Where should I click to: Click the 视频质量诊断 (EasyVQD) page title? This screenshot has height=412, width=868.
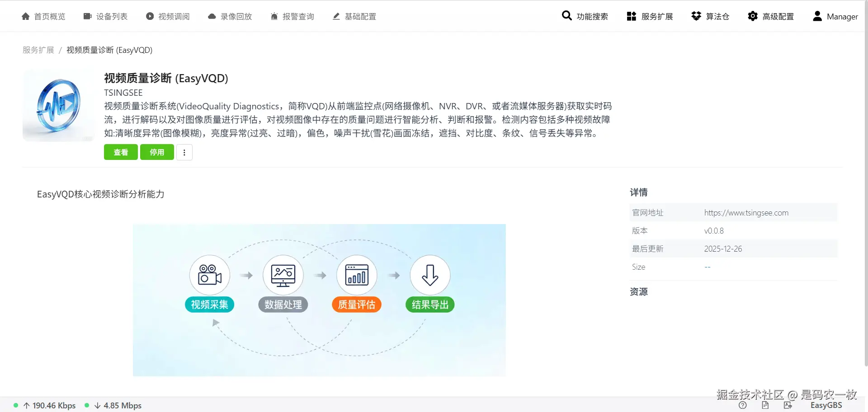pyautogui.click(x=166, y=78)
